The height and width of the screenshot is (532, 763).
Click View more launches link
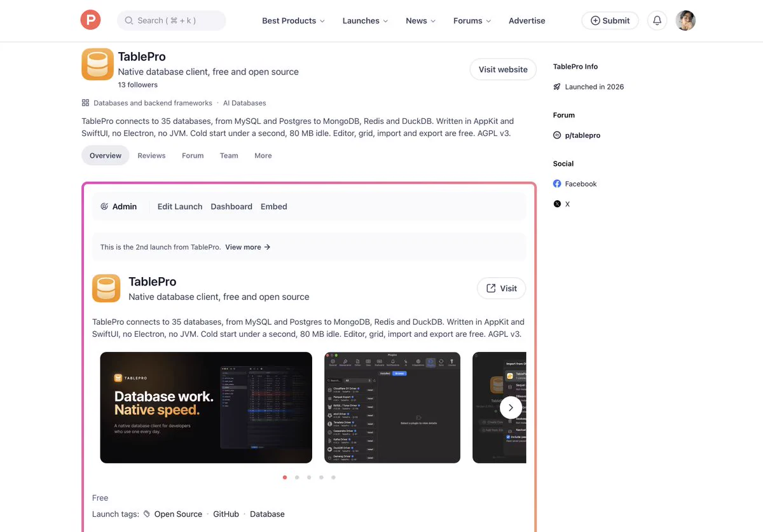248,247
